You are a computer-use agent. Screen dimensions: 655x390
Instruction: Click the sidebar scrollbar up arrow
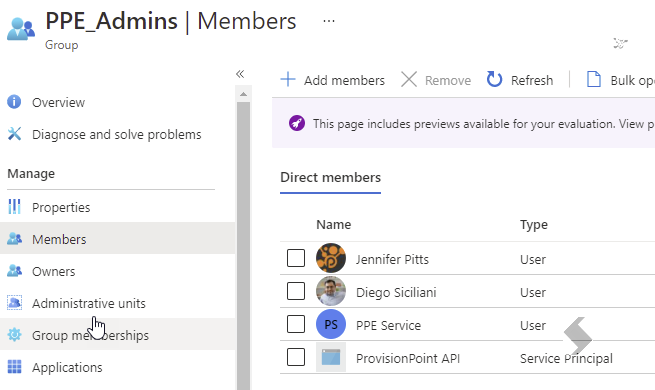(243, 94)
